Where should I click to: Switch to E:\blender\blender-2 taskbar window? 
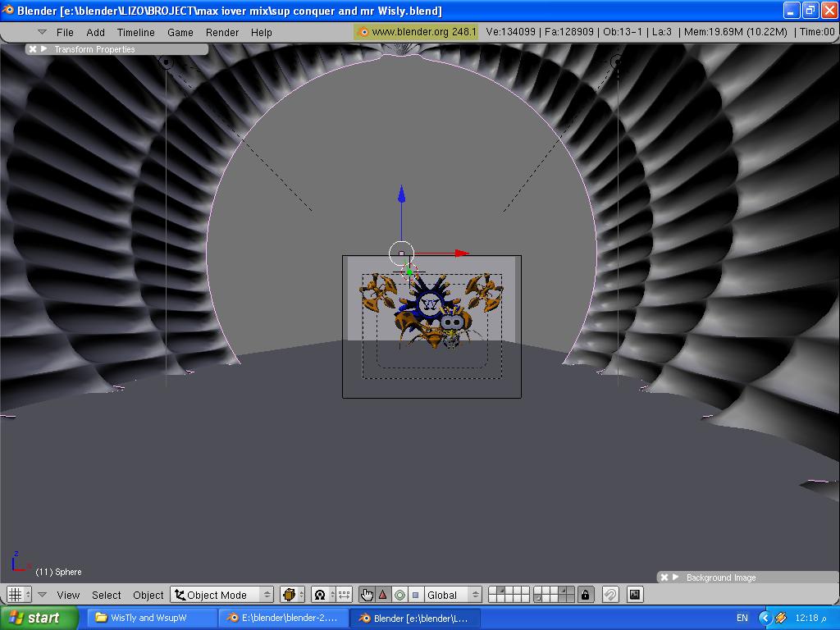tap(283, 618)
